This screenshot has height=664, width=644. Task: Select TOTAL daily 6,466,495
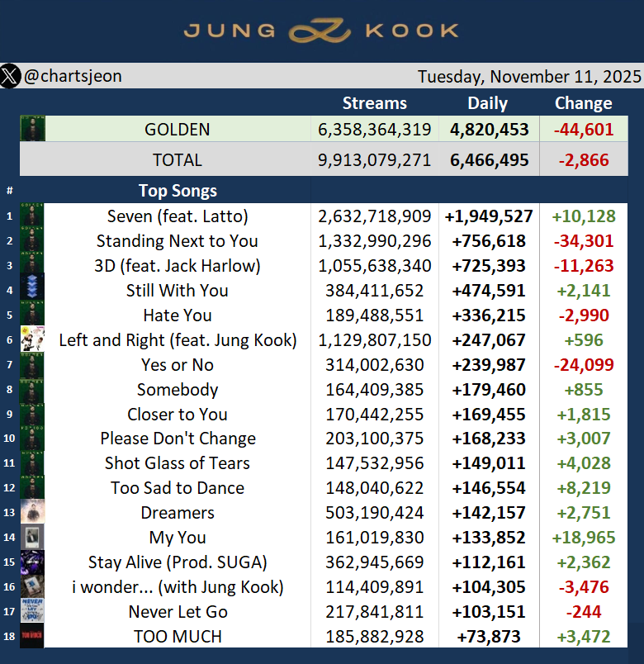(489, 160)
